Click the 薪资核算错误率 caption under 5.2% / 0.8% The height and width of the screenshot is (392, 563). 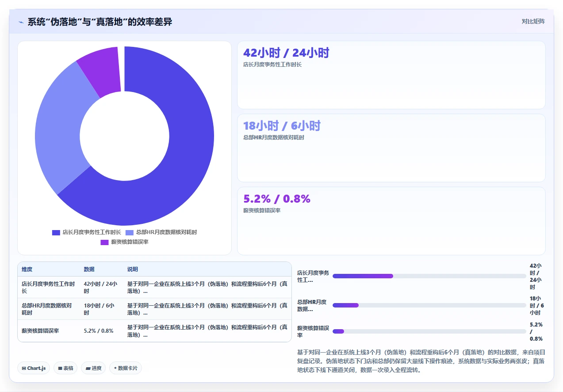pyautogui.click(x=262, y=211)
